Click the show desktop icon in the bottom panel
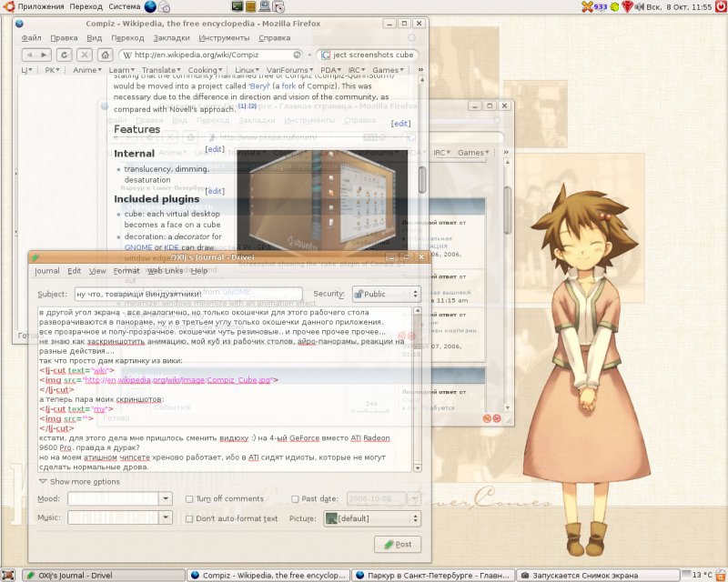The height and width of the screenshot is (582, 728). coord(8,575)
